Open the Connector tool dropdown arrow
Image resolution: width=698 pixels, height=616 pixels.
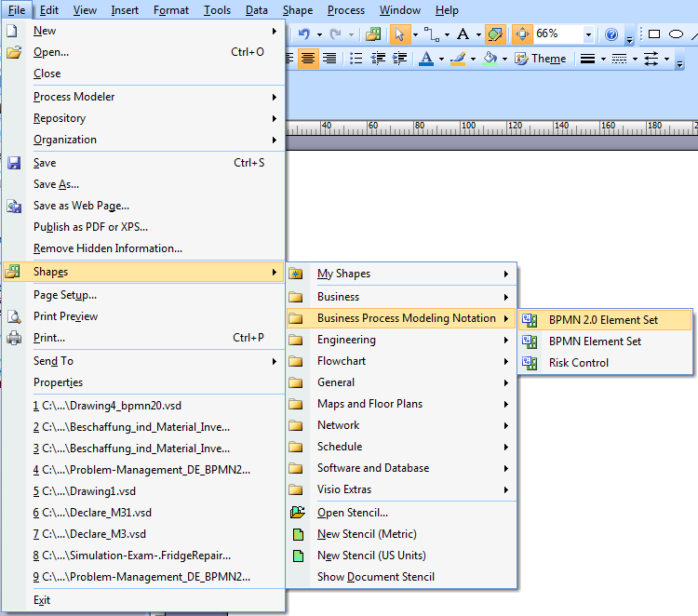[447, 34]
